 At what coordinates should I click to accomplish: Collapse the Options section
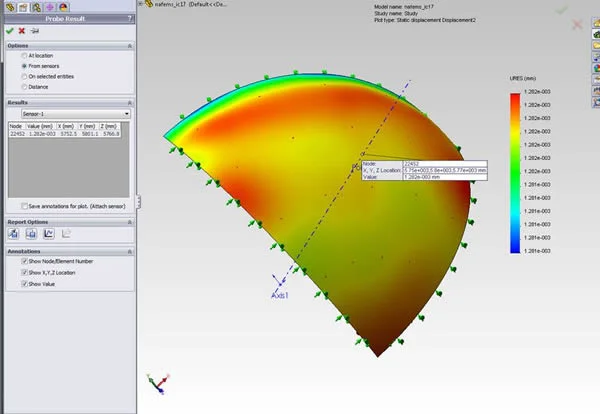[x=130, y=45]
